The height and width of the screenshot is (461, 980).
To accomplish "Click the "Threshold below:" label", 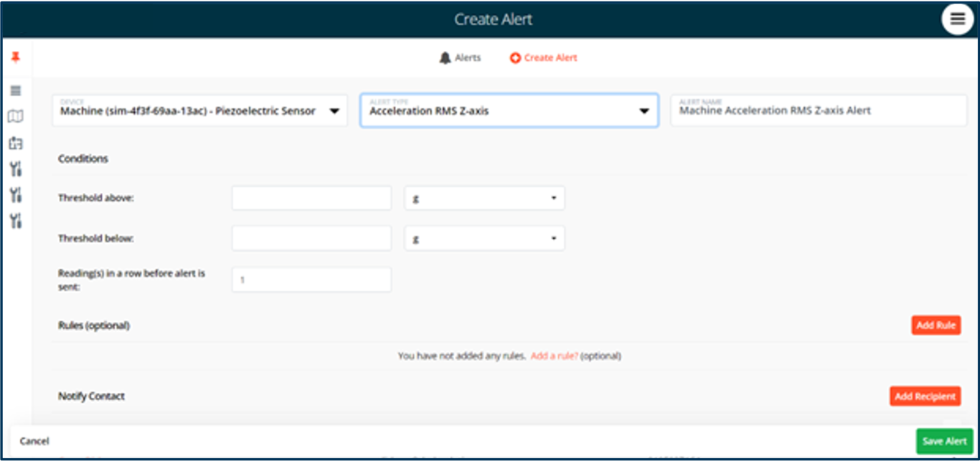I will [x=96, y=239].
